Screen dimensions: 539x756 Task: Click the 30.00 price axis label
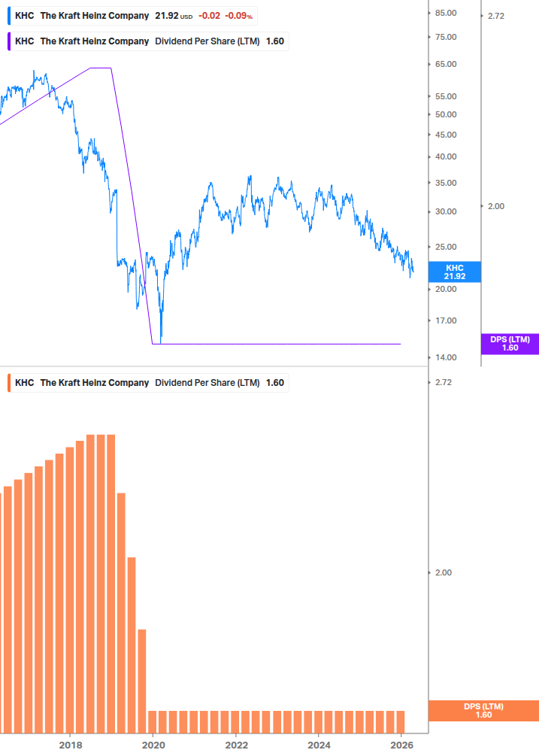coord(446,211)
